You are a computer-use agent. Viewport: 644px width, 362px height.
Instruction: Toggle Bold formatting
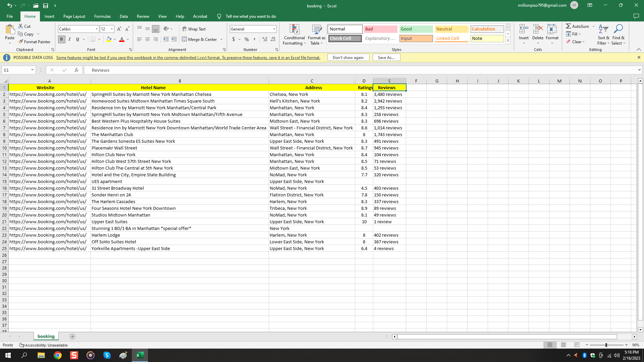pos(61,40)
